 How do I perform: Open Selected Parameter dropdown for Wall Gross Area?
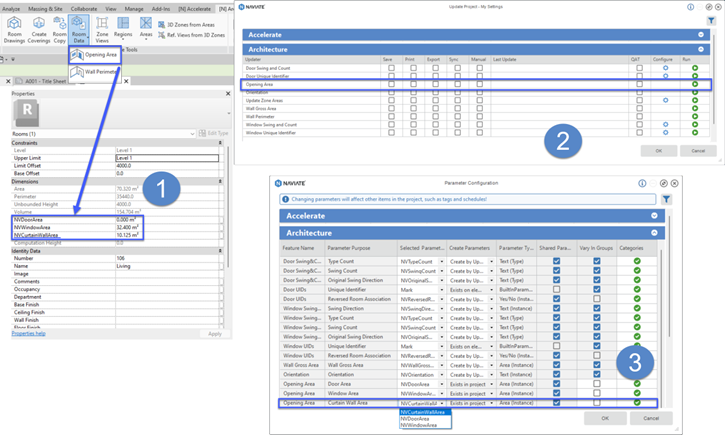click(x=442, y=365)
